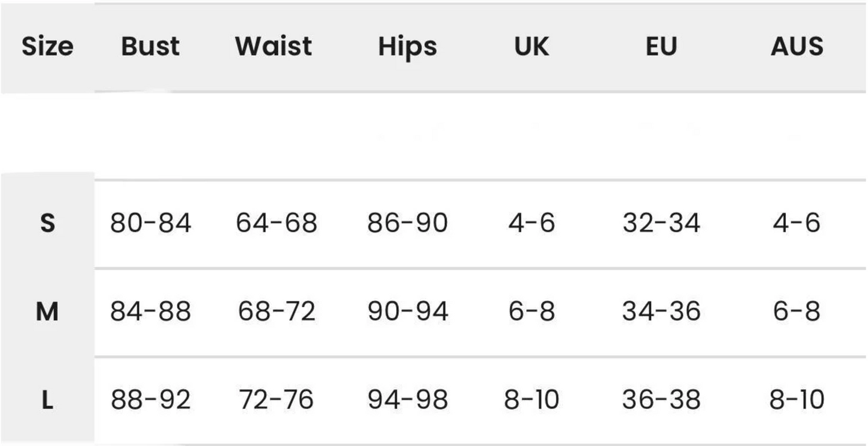Click the Size column header
Screen dimensions: 868x446
pos(47,46)
